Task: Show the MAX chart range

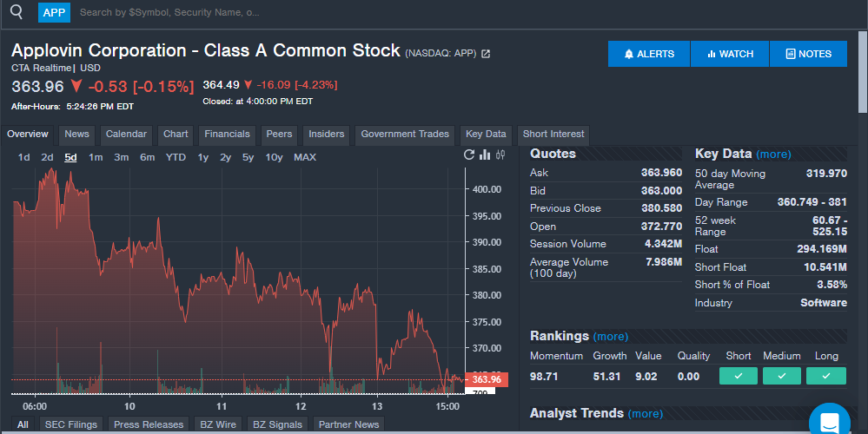Action: pyautogui.click(x=305, y=158)
